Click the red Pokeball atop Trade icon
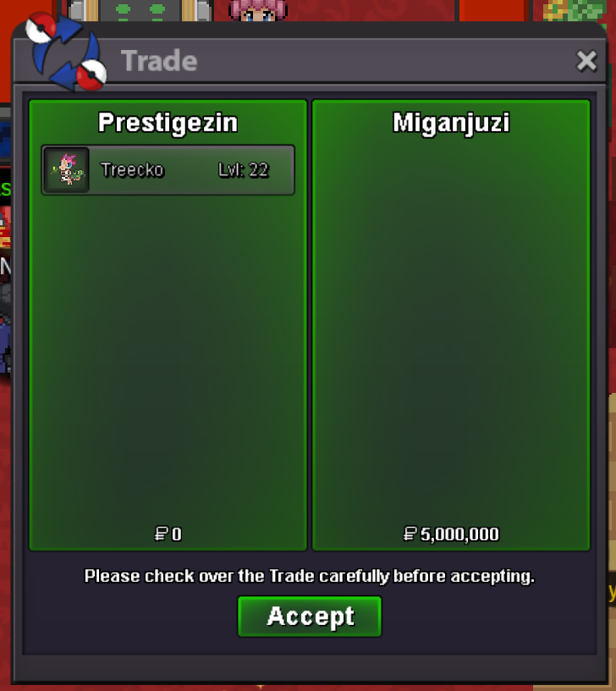Image resolution: width=616 pixels, height=691 pixels. tap(41, 28)
